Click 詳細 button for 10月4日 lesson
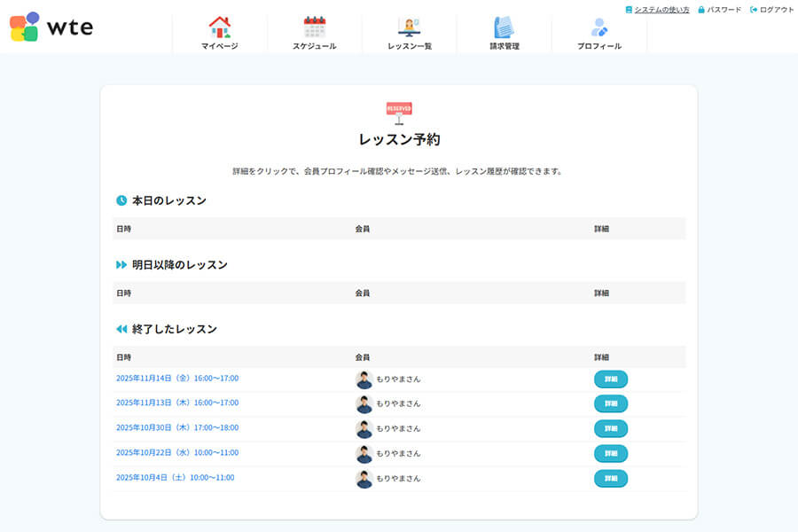Viewport: 798px width, 532px height. (610, 479)
